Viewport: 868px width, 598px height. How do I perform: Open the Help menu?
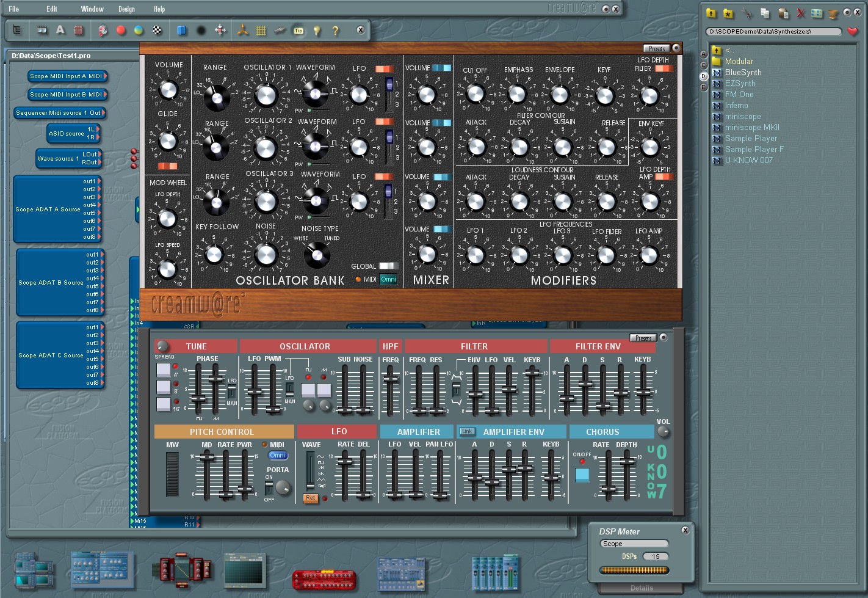159,9
